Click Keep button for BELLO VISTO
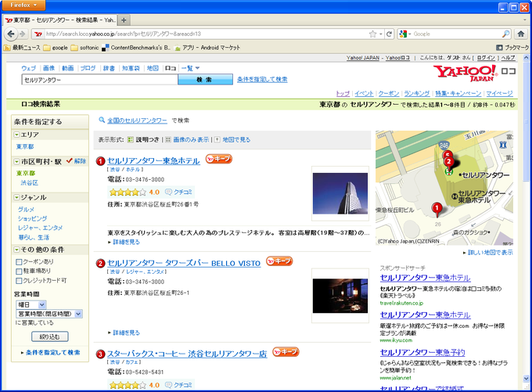 pos(279,261)
